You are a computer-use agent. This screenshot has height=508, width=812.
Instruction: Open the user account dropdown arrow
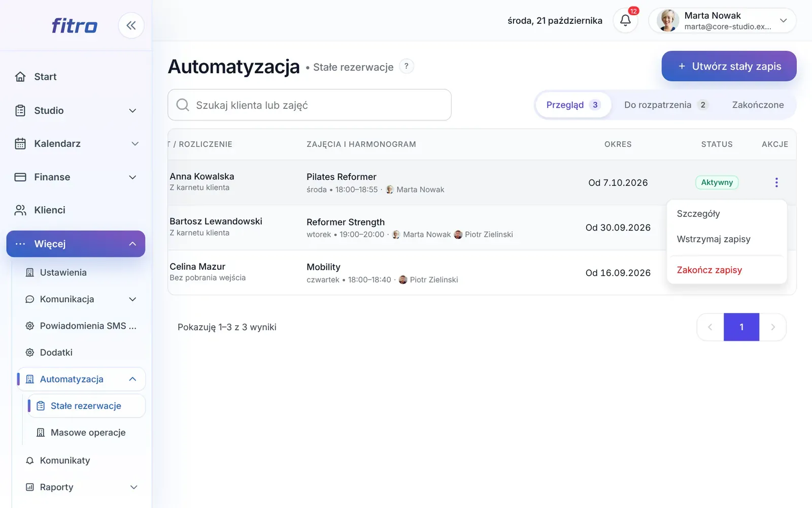point(783,21)
